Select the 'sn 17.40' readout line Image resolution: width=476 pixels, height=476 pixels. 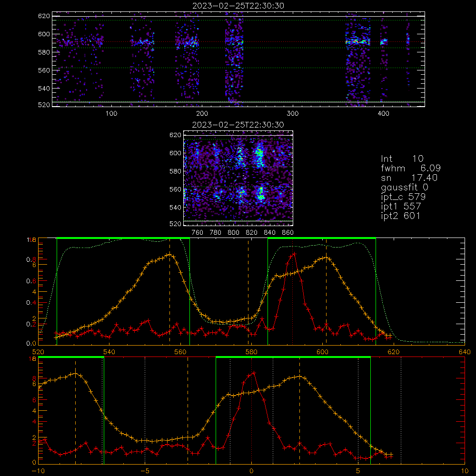pos(409,178)
